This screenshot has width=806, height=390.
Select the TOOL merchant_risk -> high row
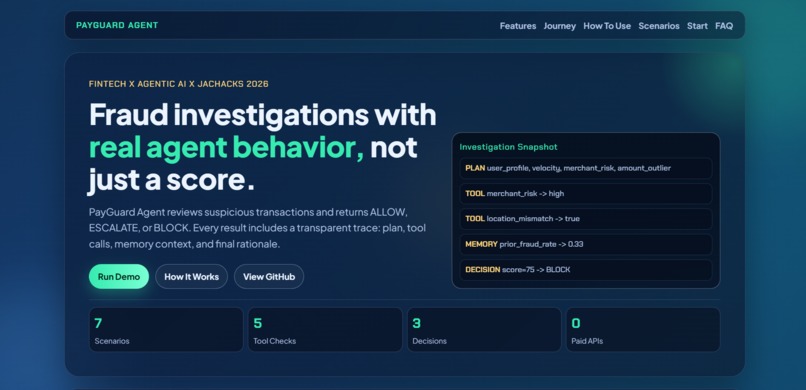[x=585, y=194]
